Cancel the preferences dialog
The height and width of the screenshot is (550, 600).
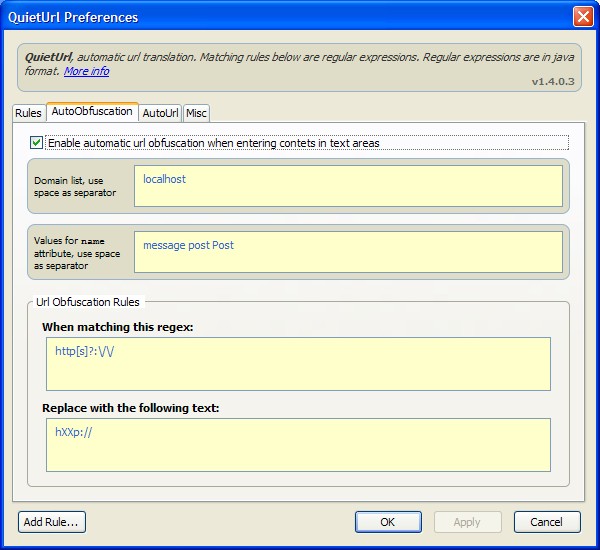[x=547, y=522]
